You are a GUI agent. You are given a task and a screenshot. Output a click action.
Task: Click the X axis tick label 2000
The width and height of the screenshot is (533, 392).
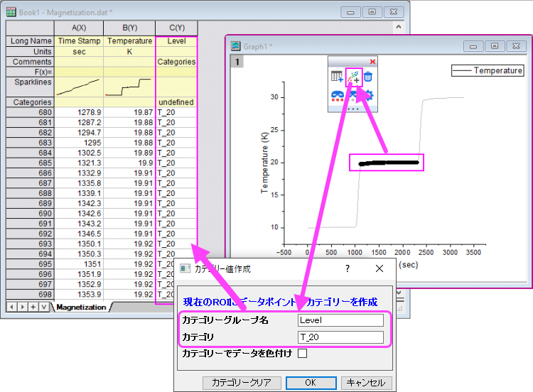pyautogui.click(x=402, y=252)
